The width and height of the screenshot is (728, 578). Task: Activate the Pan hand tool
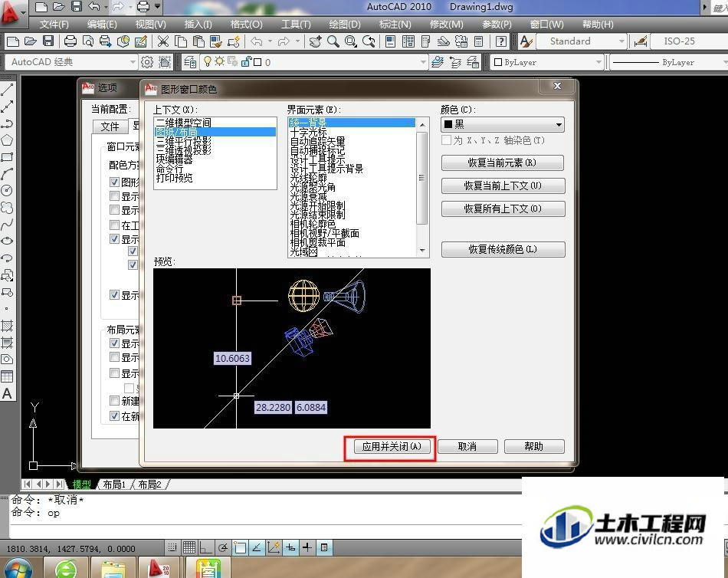tap(316, 41)
